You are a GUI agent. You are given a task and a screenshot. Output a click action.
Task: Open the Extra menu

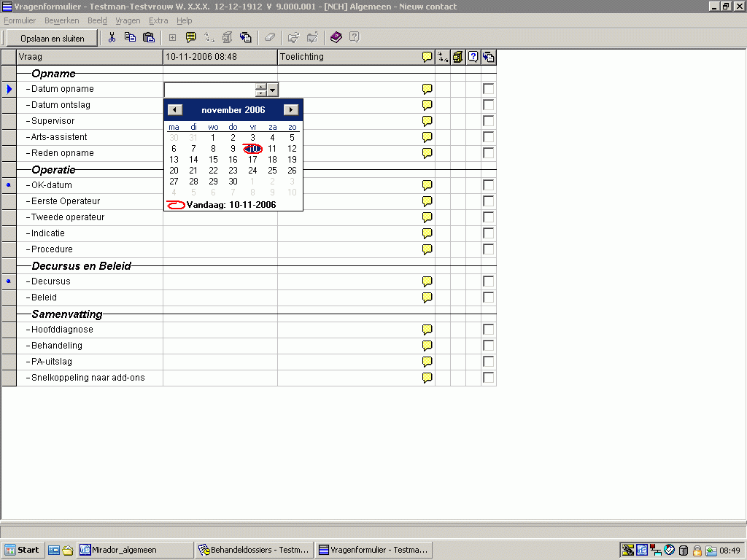pos(158,20)
